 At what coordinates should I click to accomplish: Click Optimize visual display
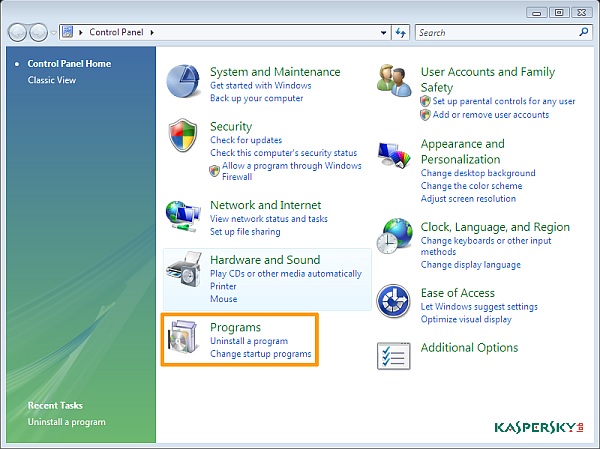coord(466,319)
